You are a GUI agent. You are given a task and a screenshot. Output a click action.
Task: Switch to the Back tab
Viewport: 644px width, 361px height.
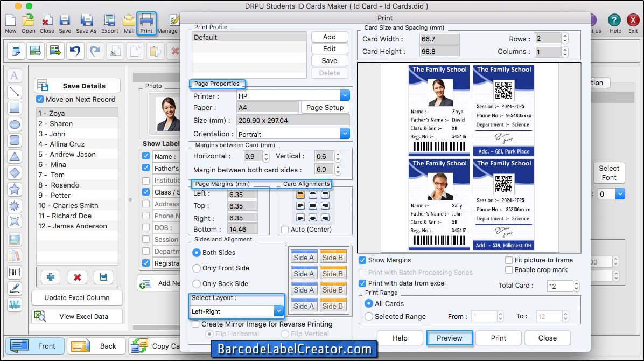point(96,346)
